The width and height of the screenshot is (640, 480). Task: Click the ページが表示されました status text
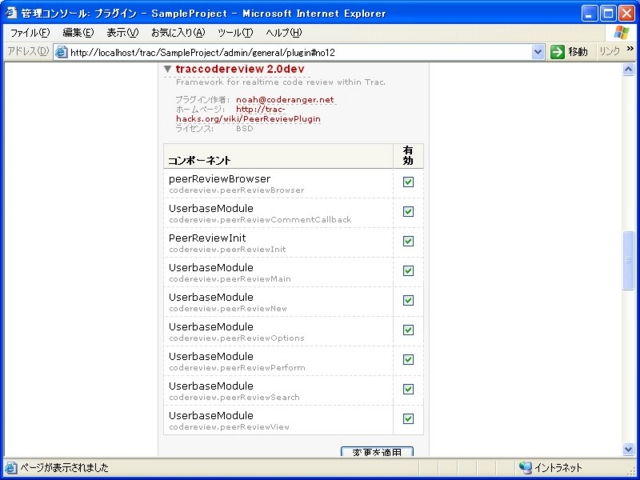pyautogui.click(x=64, y=467)
